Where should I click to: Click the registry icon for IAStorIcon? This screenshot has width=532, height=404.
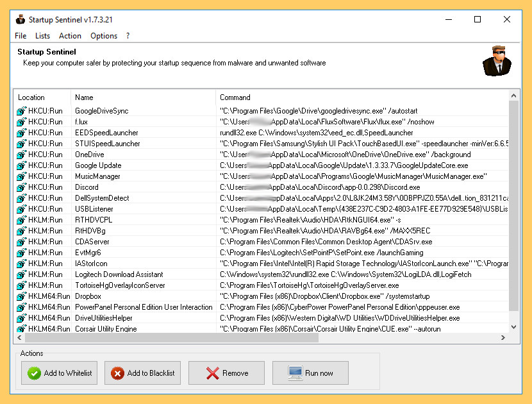[21, 264]
